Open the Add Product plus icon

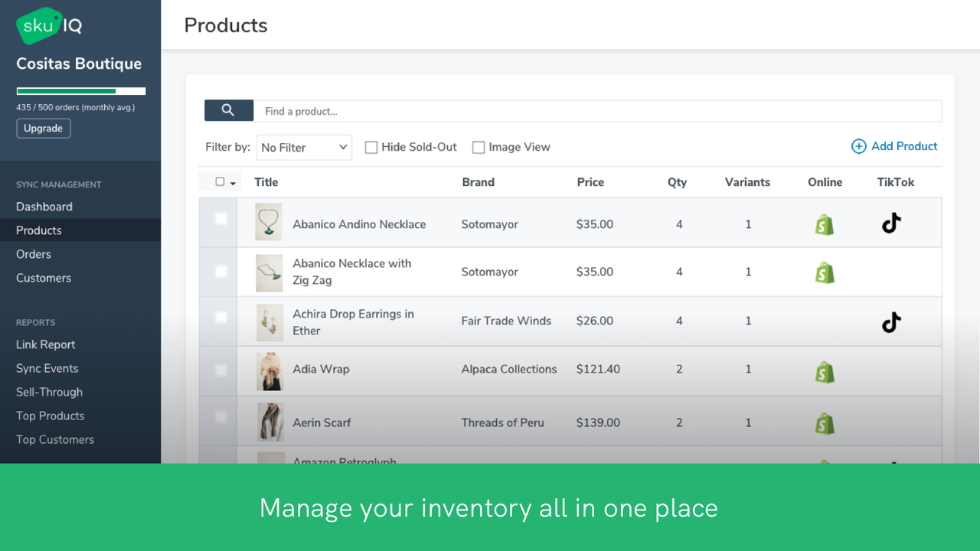point(858,146)
